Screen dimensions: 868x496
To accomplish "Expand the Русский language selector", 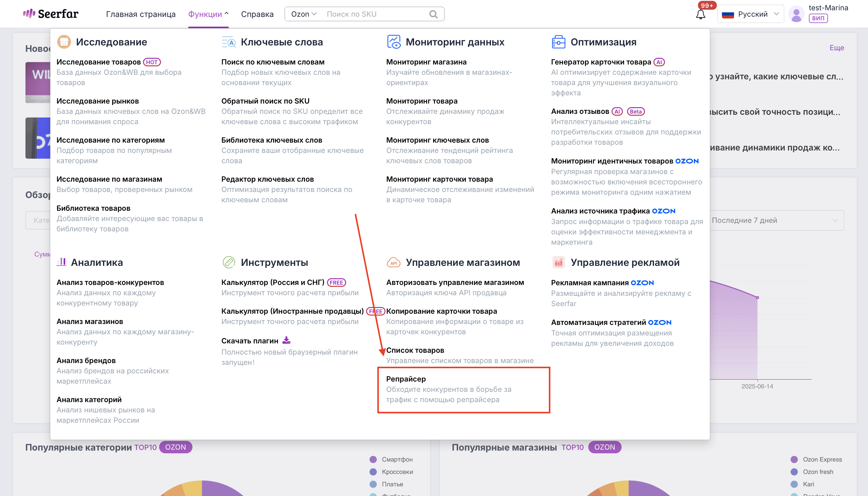I will tap(750, 14).
